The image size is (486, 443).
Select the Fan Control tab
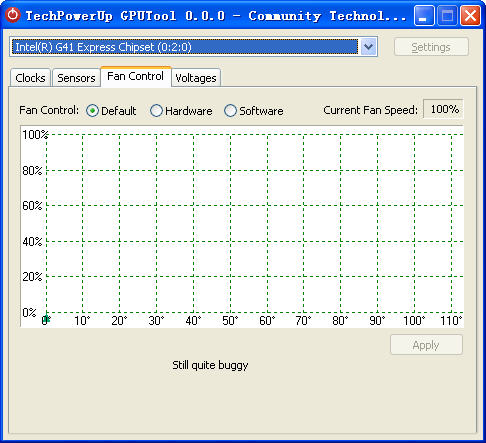tap(136, 76)
